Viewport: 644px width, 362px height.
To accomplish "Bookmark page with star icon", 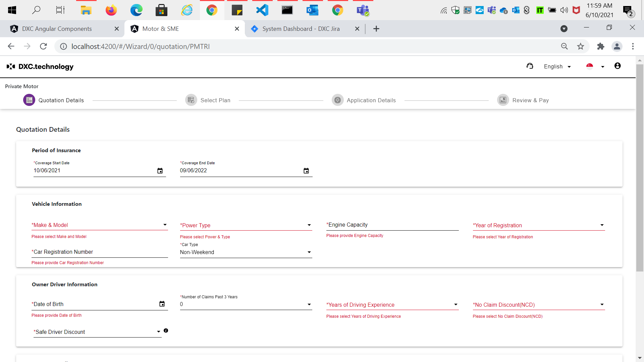I will 581,46.
